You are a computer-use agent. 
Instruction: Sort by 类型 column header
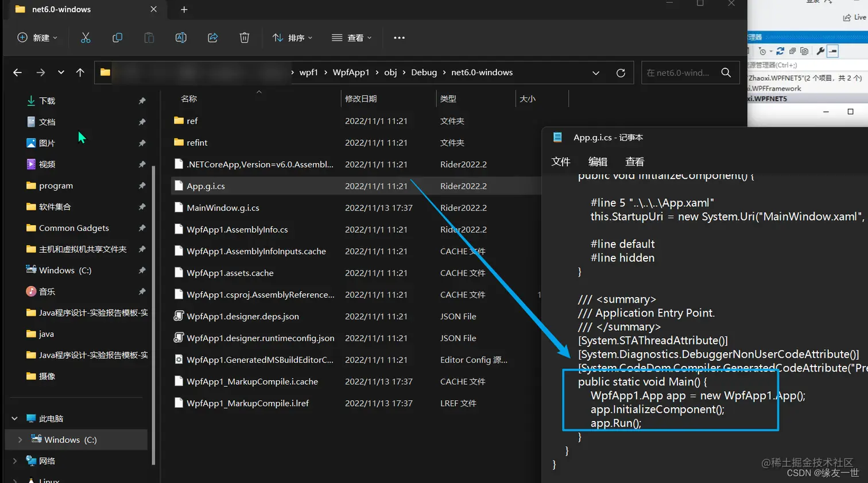[x=448, y=99]
